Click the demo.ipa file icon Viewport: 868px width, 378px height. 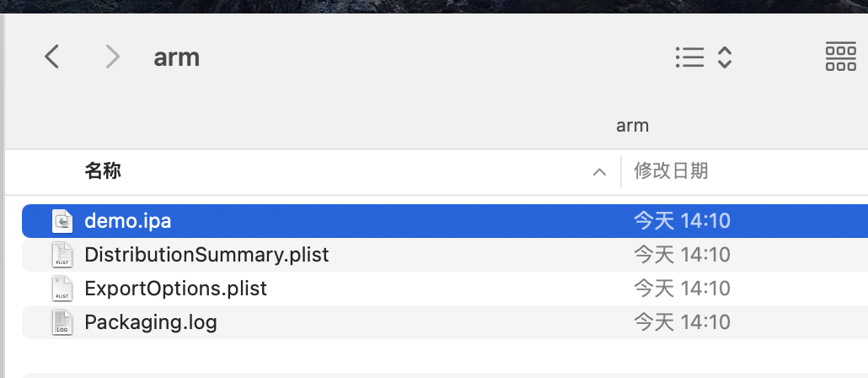pyautogui.click(x=62, y=221)
